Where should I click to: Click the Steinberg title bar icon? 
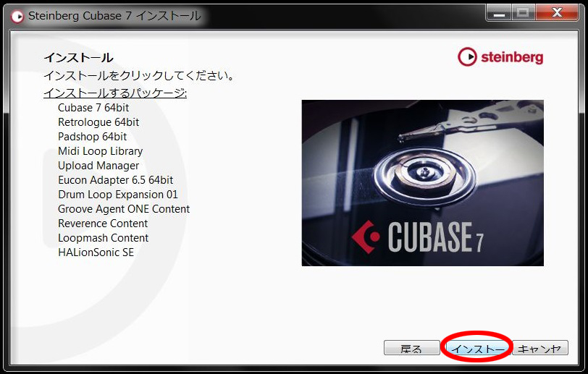click(17, 16)
